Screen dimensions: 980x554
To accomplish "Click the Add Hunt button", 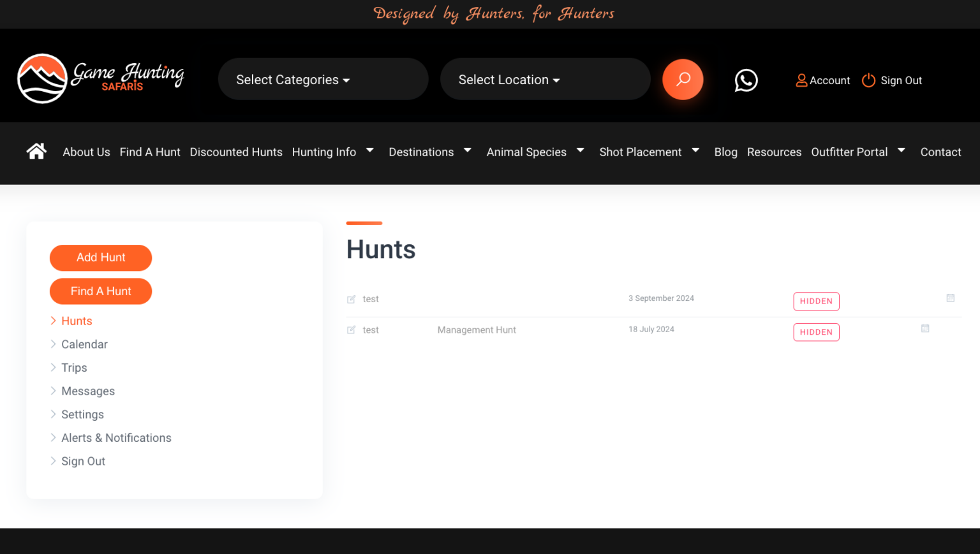I will tap(101, 258).
